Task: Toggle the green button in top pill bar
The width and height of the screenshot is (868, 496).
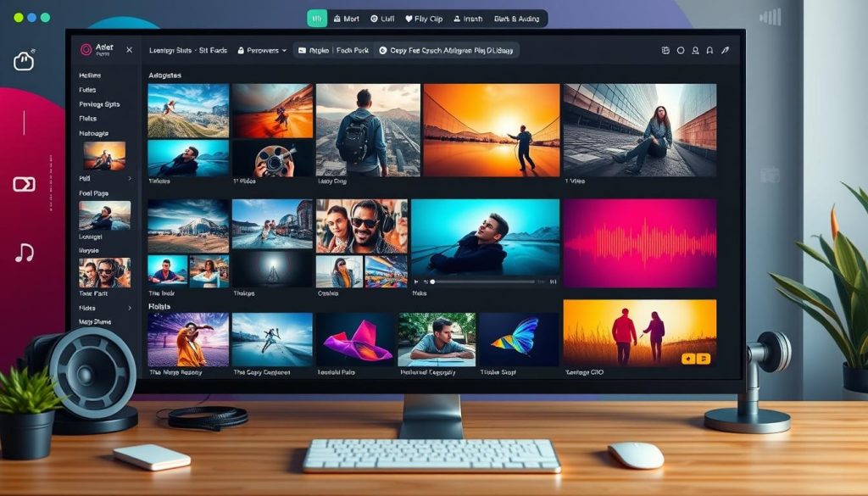Action: coord(316,18)
